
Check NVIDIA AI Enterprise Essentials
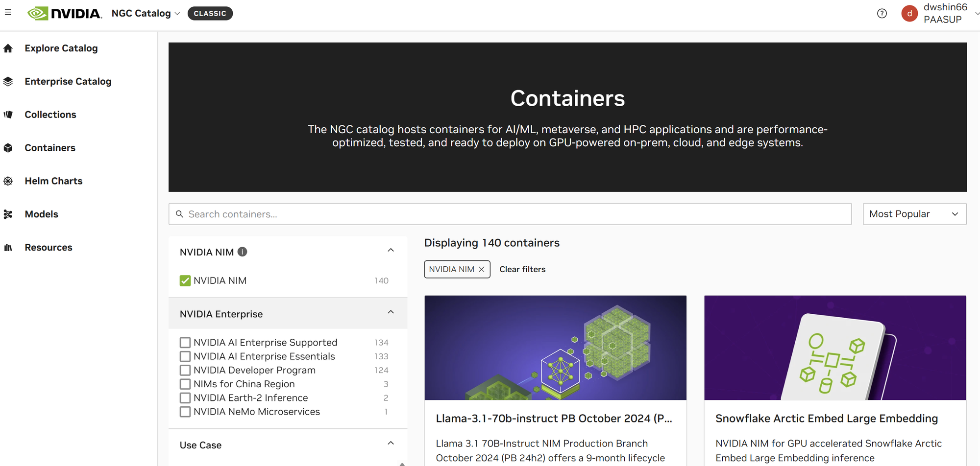coord(185,356)
